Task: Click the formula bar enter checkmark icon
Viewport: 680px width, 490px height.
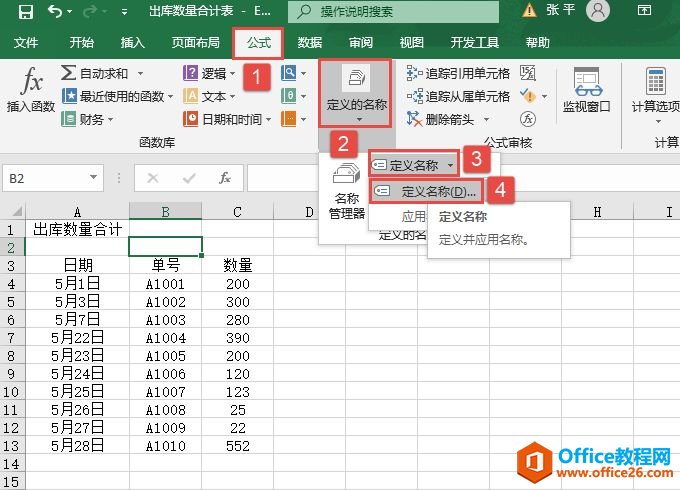Action: (x=189, y=178)
